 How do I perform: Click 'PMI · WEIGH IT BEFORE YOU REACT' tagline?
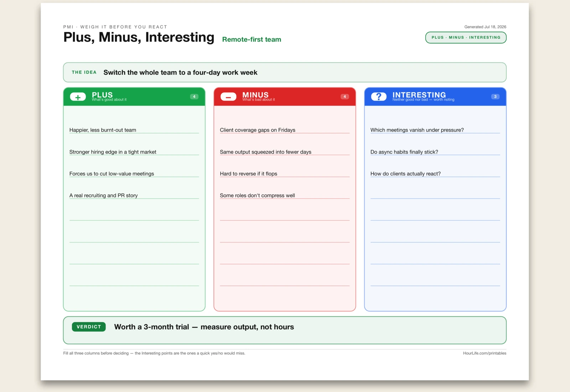pos(115,27)
